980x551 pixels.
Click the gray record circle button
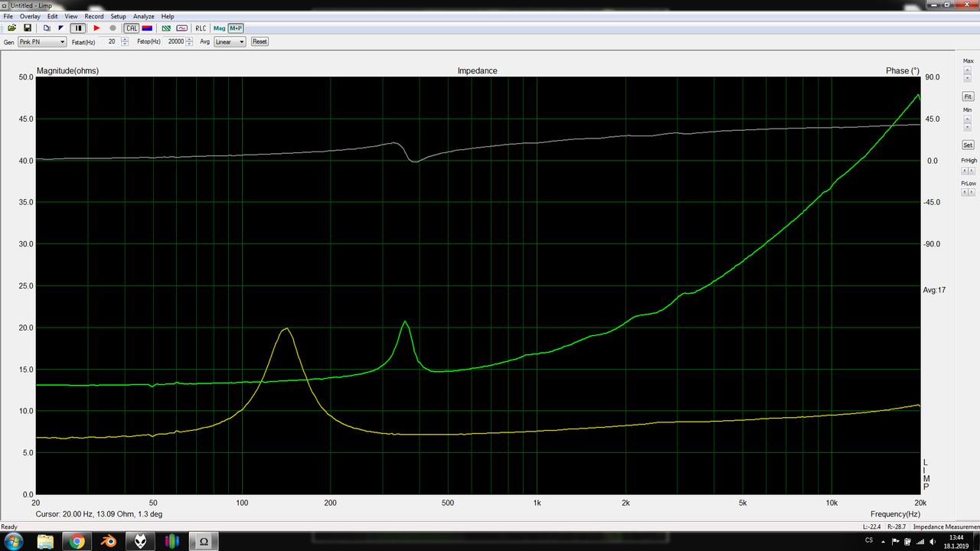click(113, 28)
